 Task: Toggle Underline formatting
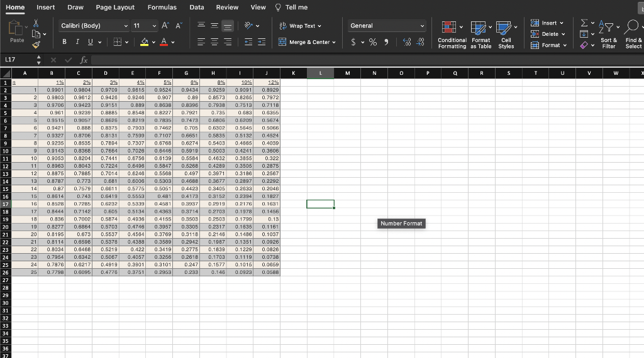point(91,42)
